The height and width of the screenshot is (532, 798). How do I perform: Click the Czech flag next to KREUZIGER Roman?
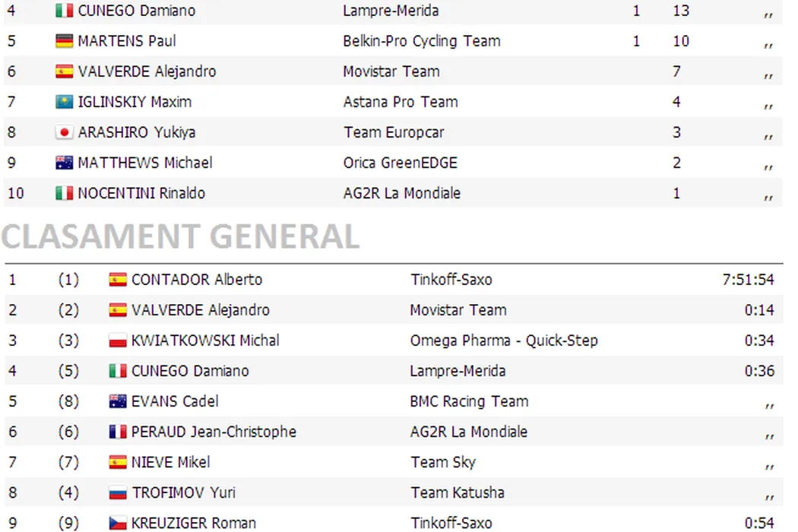point(118,523)
